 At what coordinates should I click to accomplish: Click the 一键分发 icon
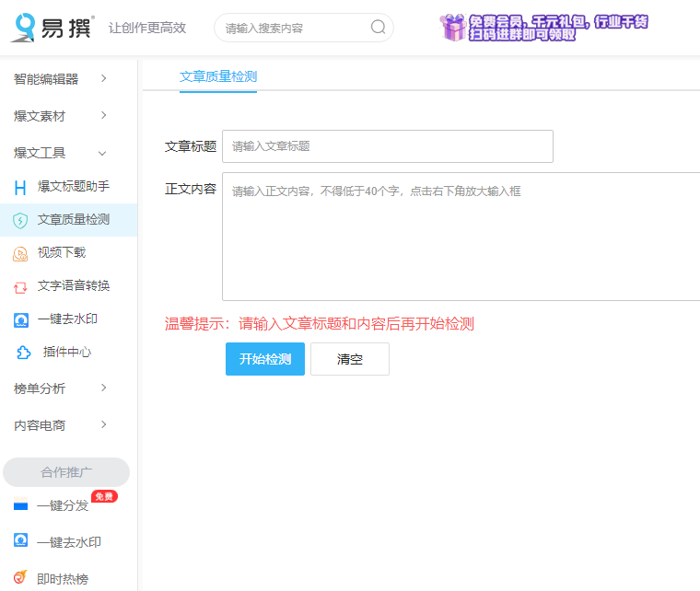click(x=20, y=504)
